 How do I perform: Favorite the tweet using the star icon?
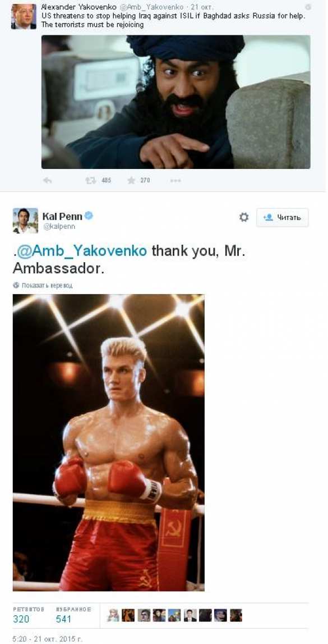(x=131, y=180)
